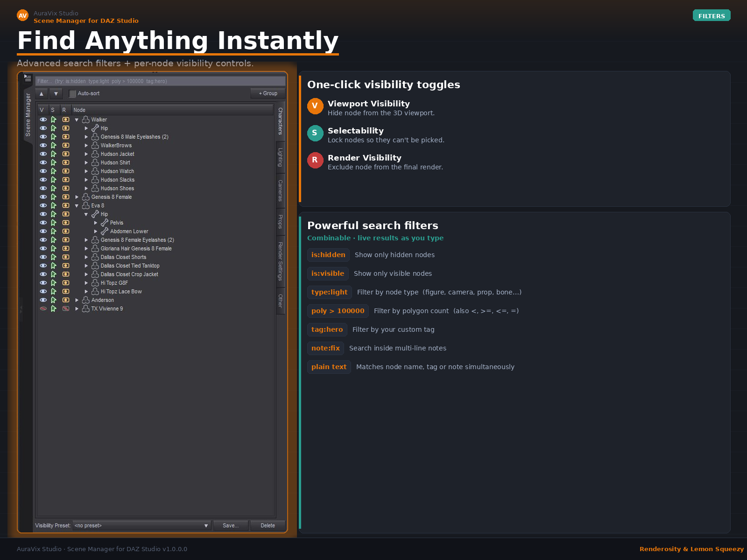Expand the Genesis 8 Female node
The height and width of the screenshot is (560, 747).
[x=77, y=197]
